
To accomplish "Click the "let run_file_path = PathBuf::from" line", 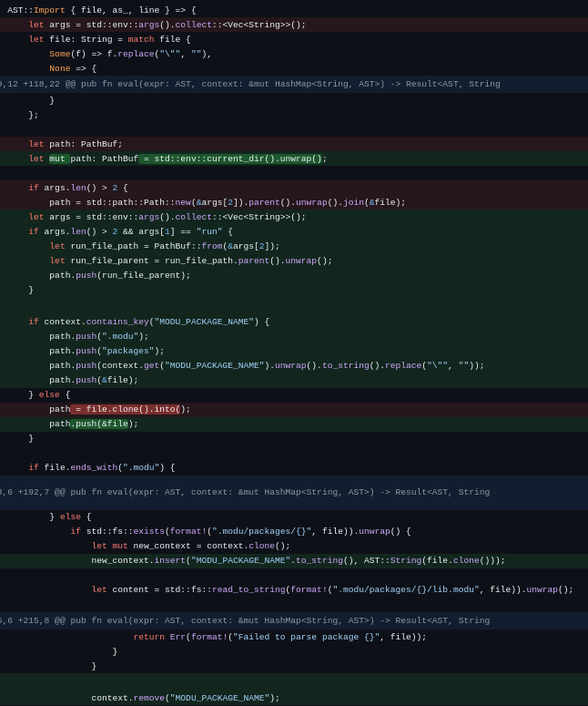I will (x=164, y=246).
